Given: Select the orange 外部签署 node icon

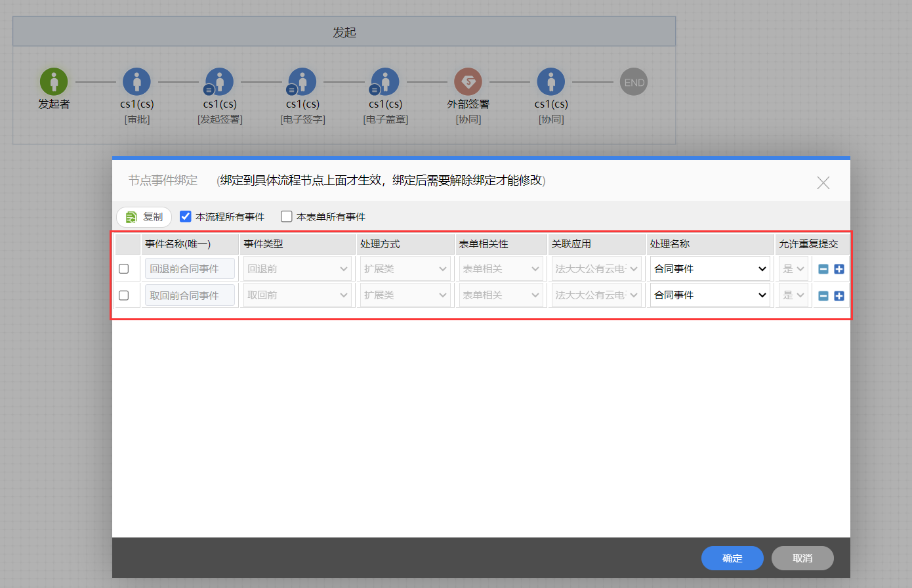Looking at the screenshot, I should click(x=468, y=82).
